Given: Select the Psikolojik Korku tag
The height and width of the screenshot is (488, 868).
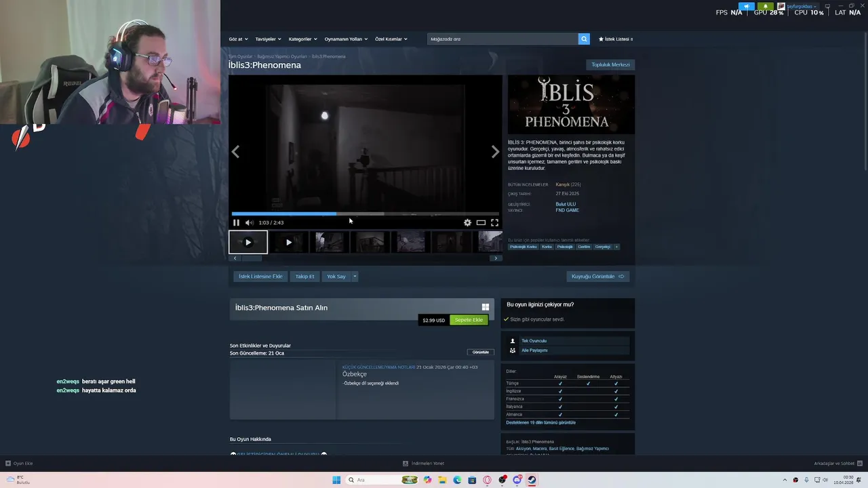Looking at the screenshot, I should pos(524,247).
